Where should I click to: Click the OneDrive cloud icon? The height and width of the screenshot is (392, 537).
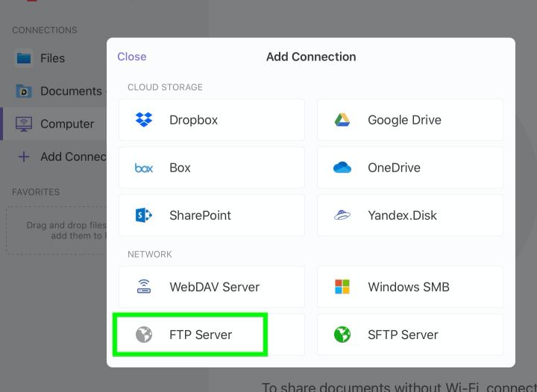point(342,168)
